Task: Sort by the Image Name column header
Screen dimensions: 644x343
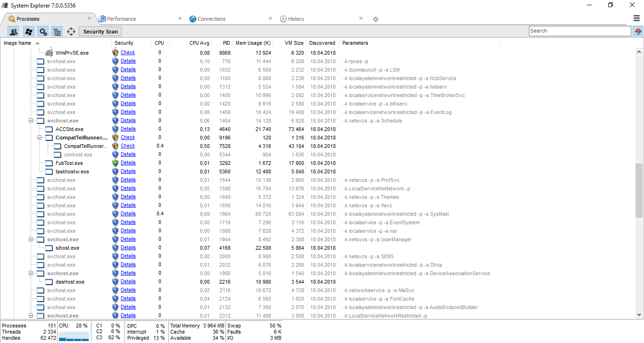Action: (56, 43)
